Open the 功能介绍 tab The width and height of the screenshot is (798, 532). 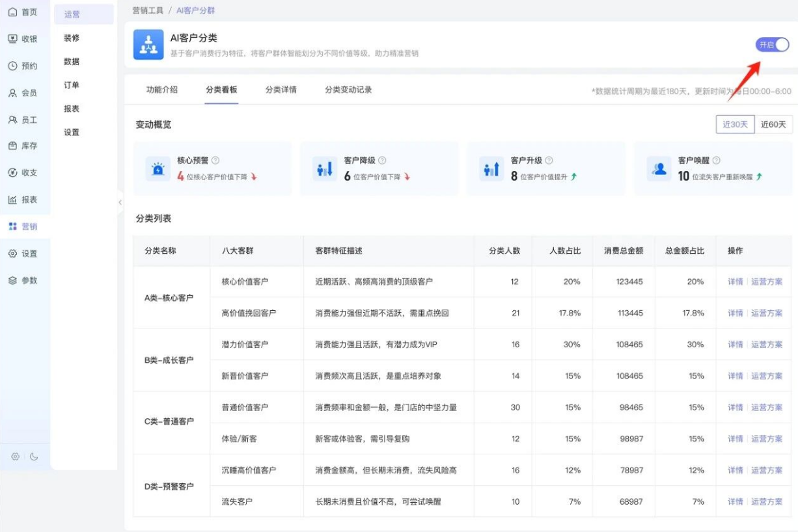pyautogui.click(x=161, y=90)
